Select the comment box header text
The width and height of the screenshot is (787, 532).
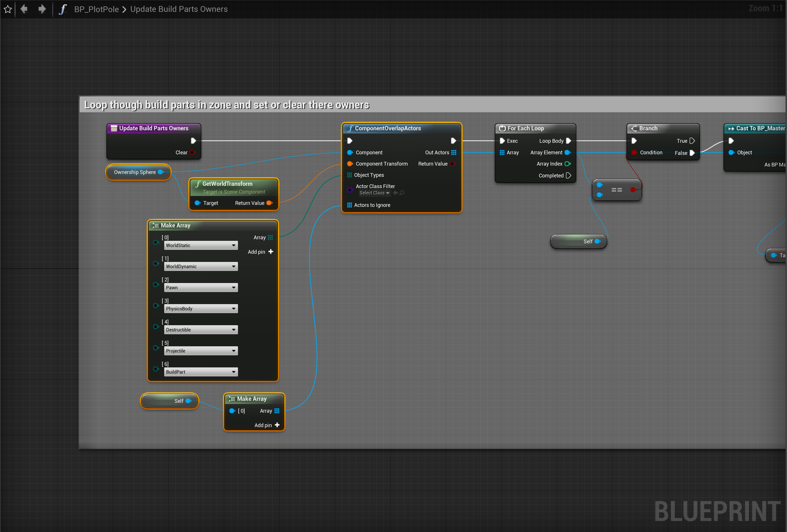226,105
